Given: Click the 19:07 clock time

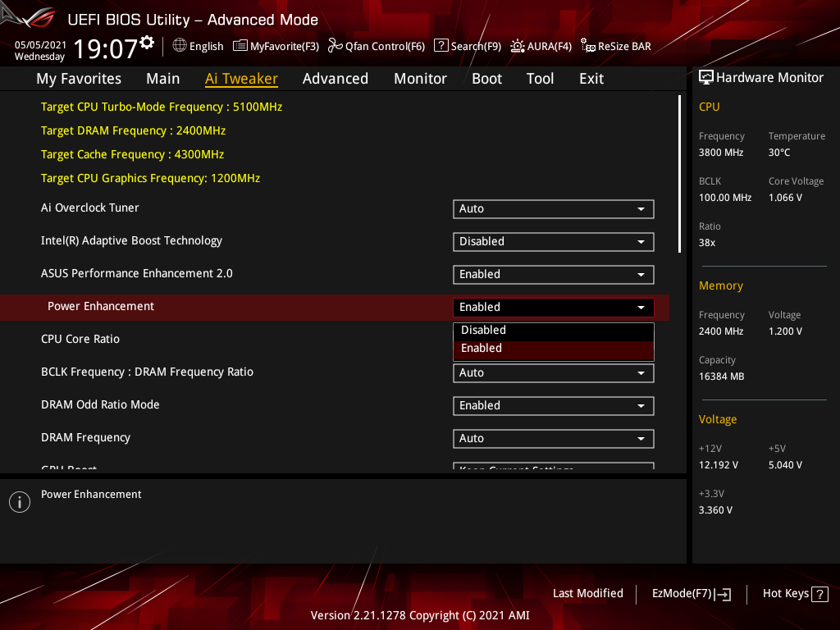Looking at the screenshot, I should click(106, 49).
